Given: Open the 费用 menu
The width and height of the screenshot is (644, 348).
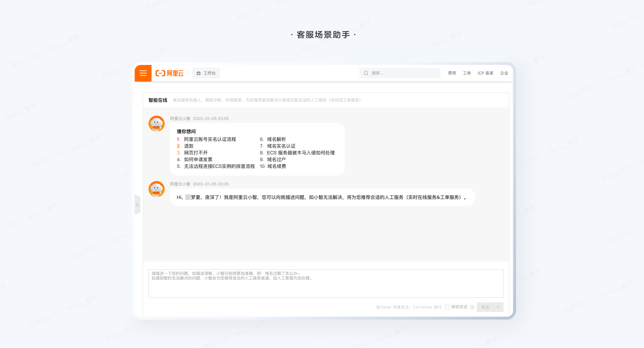Looking at the screenshot, I should pos(452,73).
